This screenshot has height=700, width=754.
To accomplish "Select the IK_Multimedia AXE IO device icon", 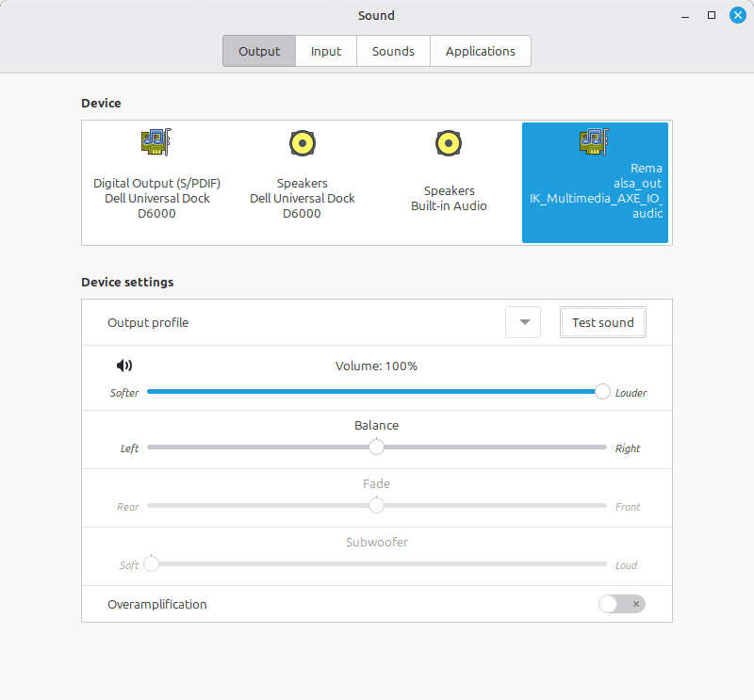I will pos(595,142).
